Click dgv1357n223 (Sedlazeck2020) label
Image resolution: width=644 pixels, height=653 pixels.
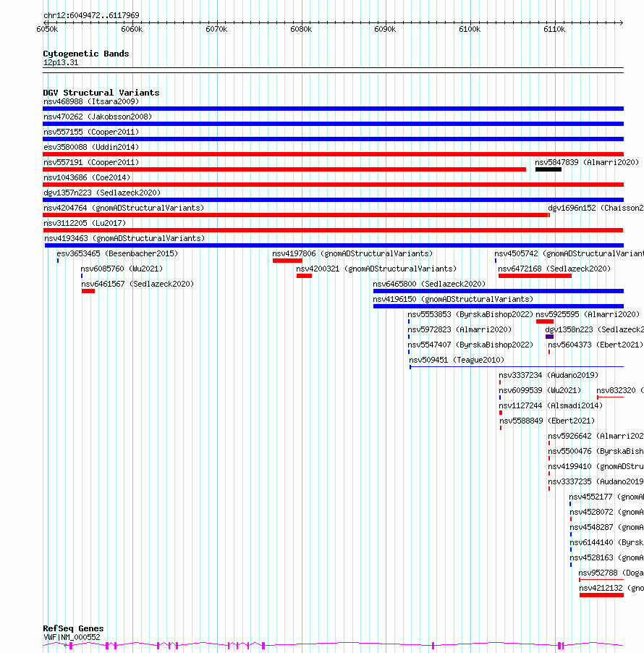(102, 193)
